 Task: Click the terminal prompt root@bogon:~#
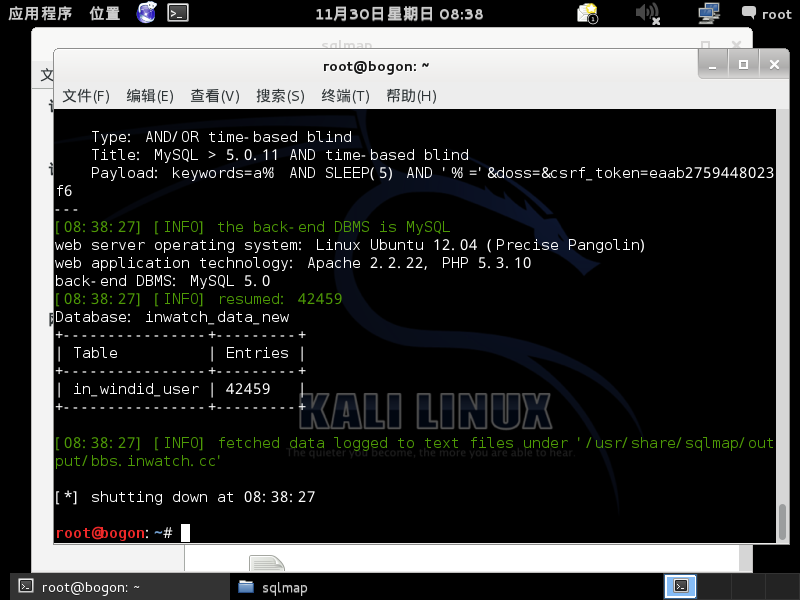(x=114, y=533)
